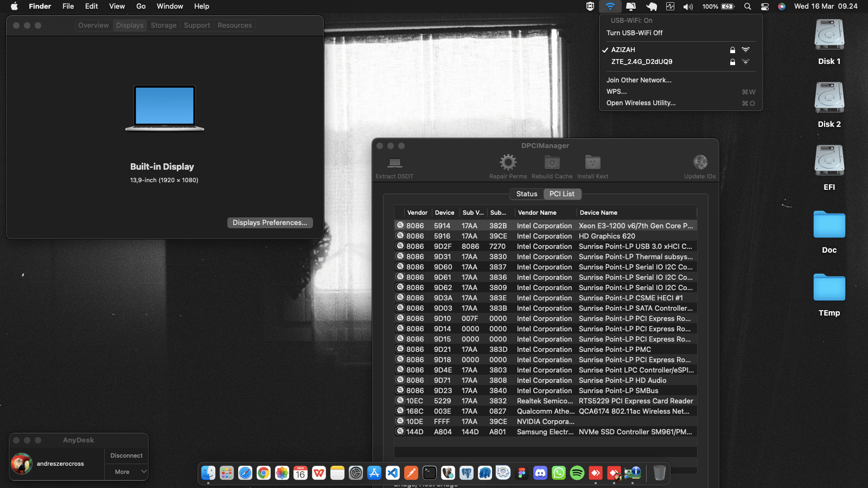Select the Doc folder on desktop
Viewport: 868px width, 488px height.
(829, 224)
